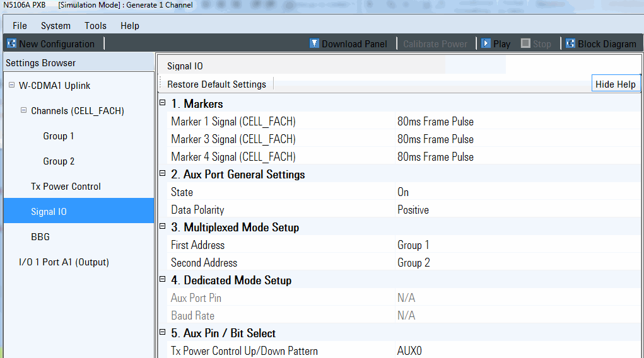644x358 pixels.
Task: Select the Data Polarity value Positive
Action: (x=413, y=210)
